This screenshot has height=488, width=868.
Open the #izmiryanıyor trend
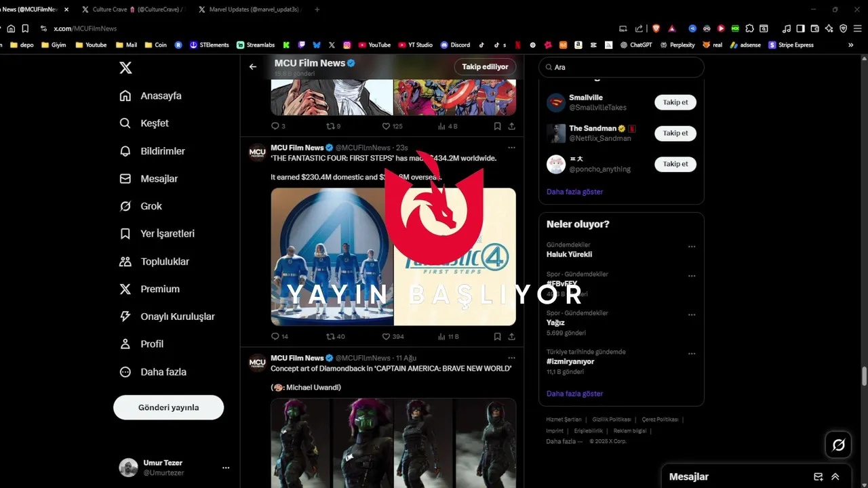tap(570, 361)
